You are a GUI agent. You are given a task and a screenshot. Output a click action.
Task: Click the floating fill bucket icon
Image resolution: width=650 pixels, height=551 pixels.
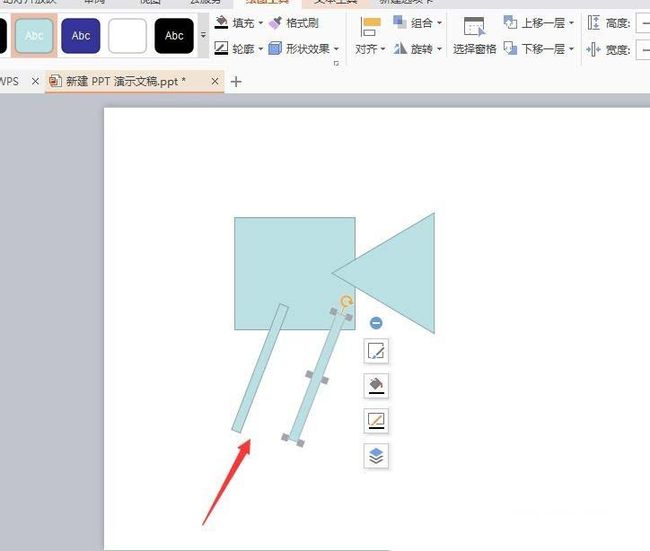coord(376,386)
